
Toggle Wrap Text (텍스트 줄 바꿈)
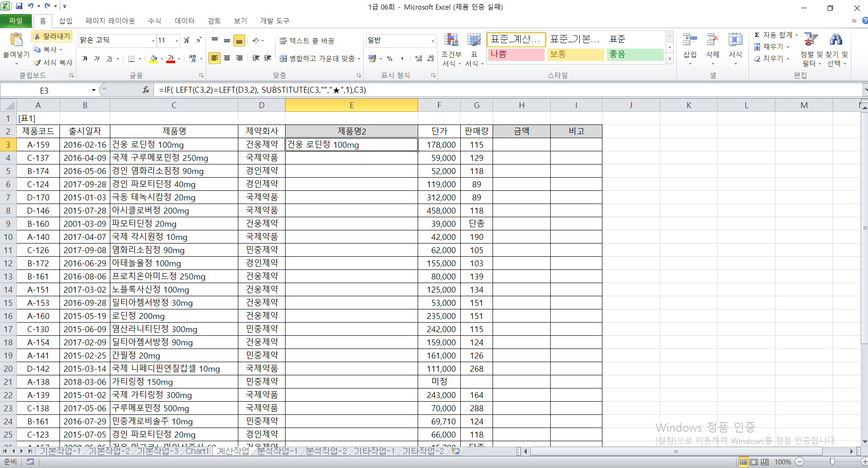click(307, 41)
